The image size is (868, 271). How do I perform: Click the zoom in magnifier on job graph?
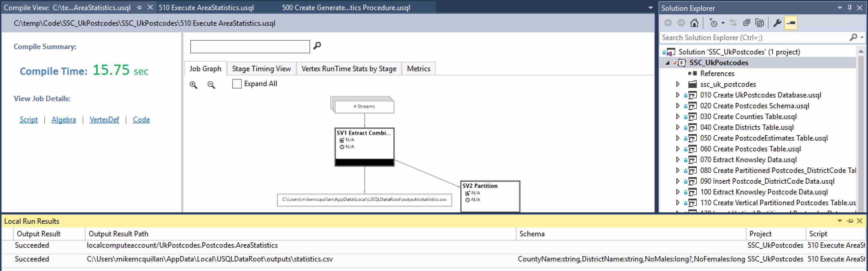click(193, 85)
